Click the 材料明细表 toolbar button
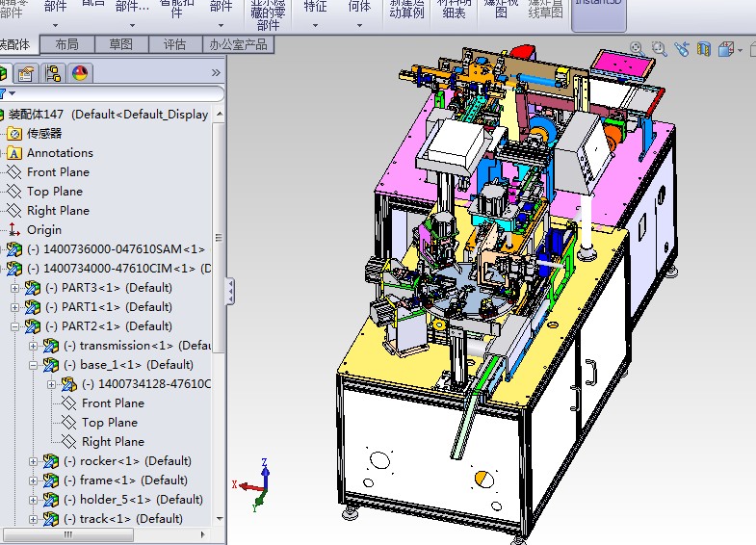 point(454,11)
